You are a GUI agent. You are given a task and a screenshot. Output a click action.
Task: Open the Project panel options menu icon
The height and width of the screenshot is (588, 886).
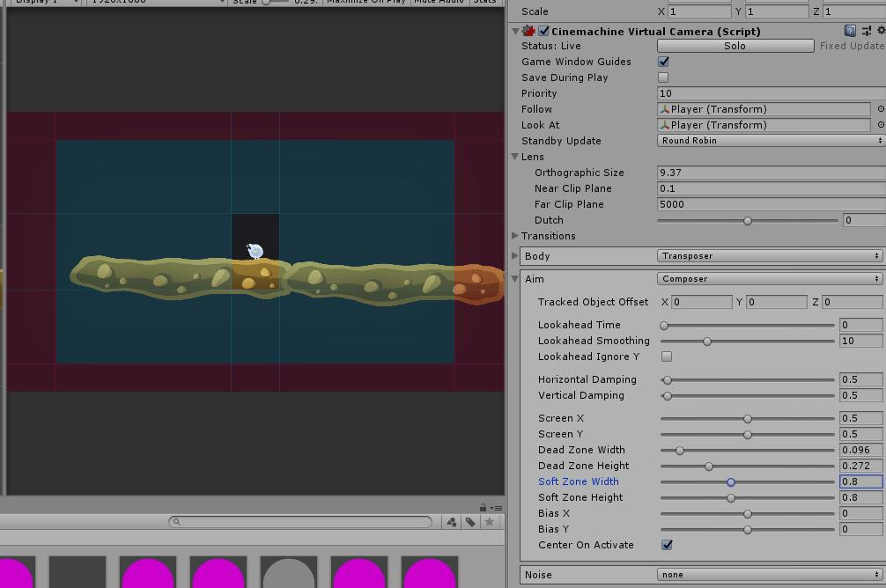tap(497, 508)
